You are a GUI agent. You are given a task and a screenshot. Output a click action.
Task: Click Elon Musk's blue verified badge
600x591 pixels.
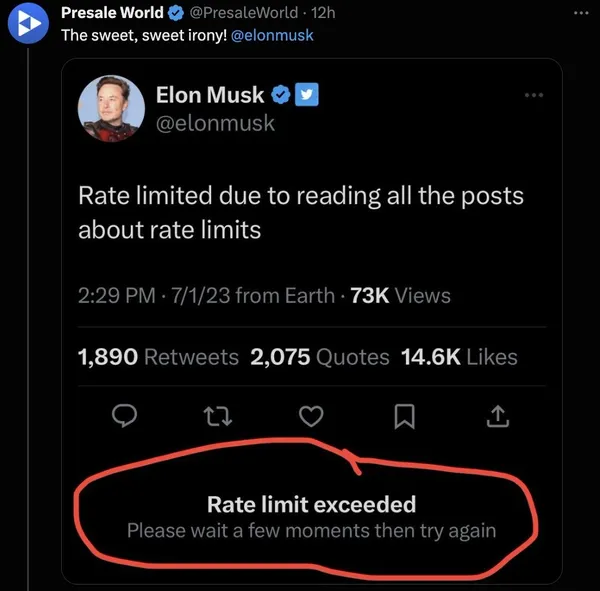pos(281,95)
